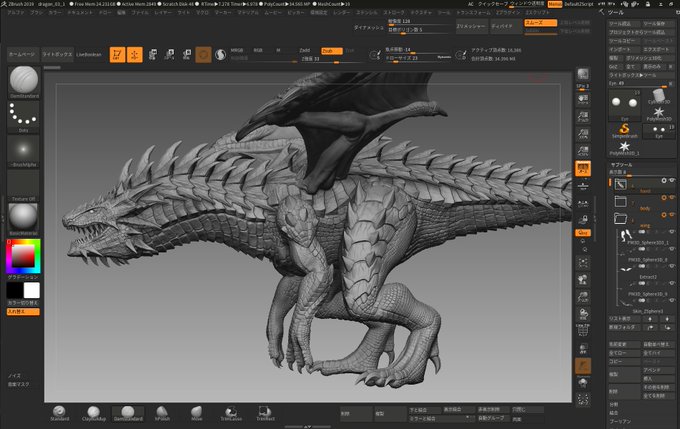This screenshot has width=680, height=429.
Task: Switch to the Rotate transform icon
Action: click(x=186, y=55)
